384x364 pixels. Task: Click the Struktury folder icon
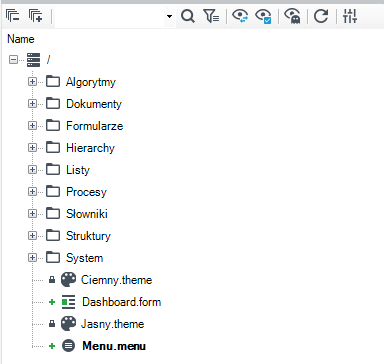53,235
